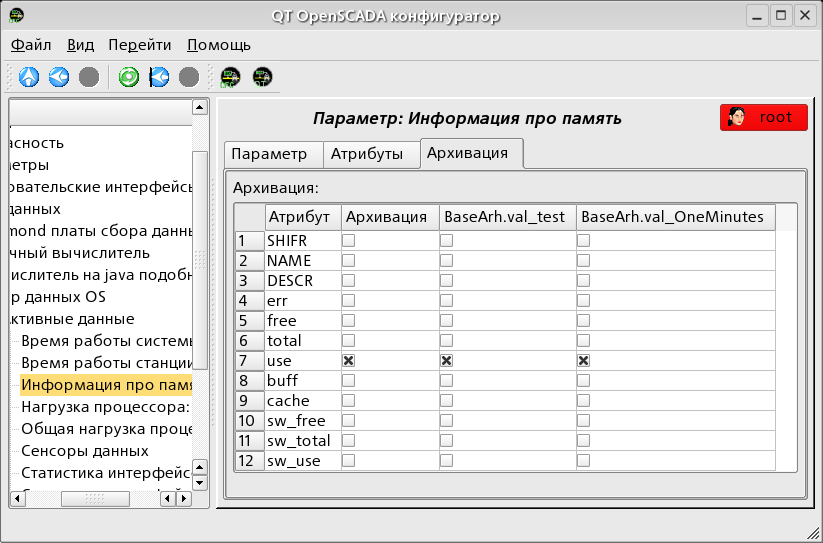Viewport: 823px width, 543px height.
Task: Click the blue Up arrow toolbar icon
Action: click(29, 77)
